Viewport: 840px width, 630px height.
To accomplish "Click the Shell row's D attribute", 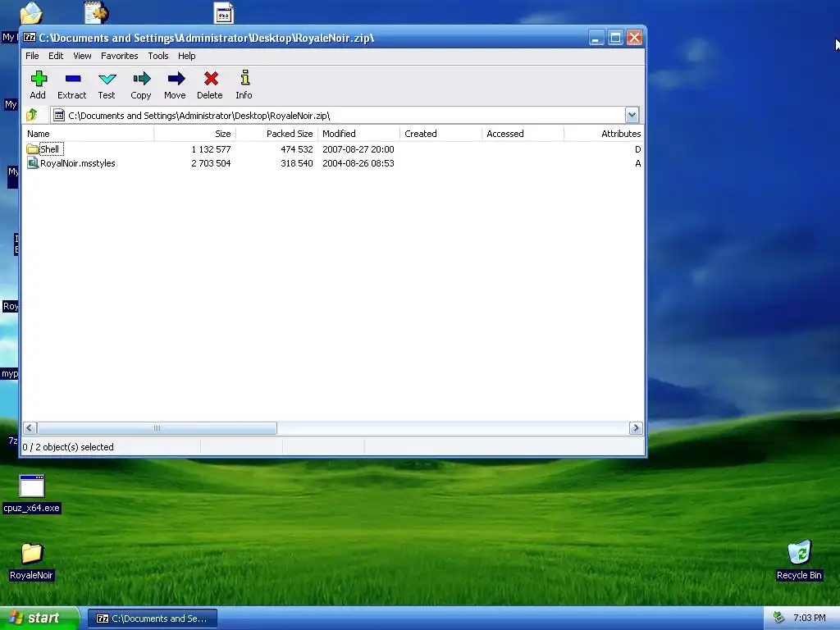I will [x=637, y=149].
